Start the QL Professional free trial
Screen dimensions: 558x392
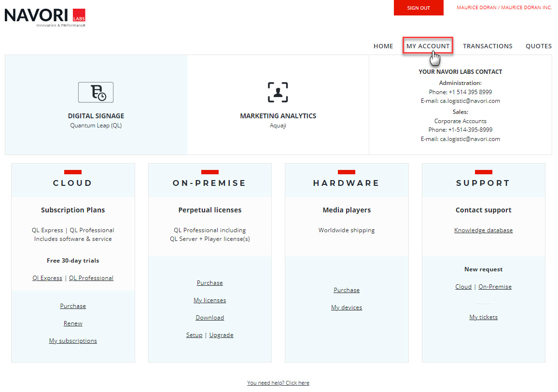pos(91,278)
